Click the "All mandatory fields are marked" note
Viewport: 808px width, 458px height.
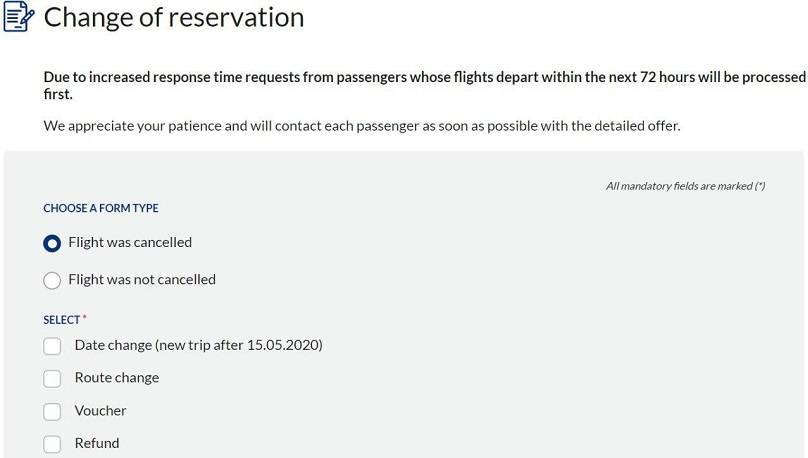[x=685, y=186]
